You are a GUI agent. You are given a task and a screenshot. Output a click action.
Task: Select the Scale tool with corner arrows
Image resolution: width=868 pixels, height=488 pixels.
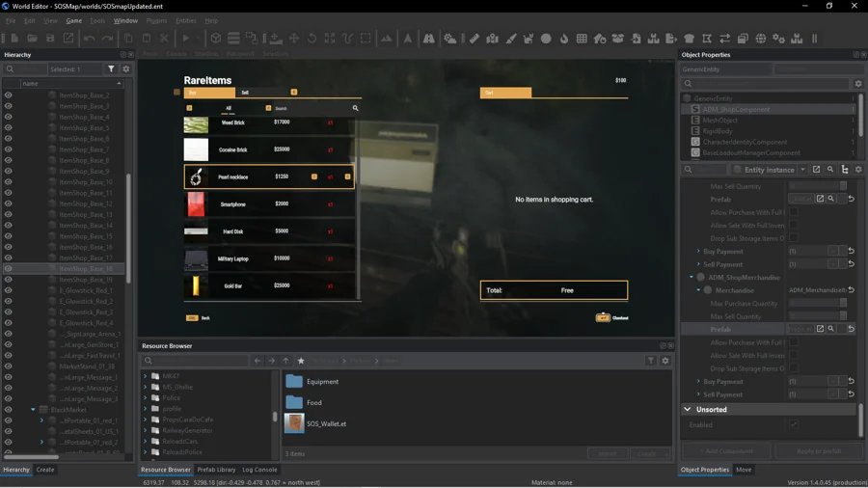(330, 39)
